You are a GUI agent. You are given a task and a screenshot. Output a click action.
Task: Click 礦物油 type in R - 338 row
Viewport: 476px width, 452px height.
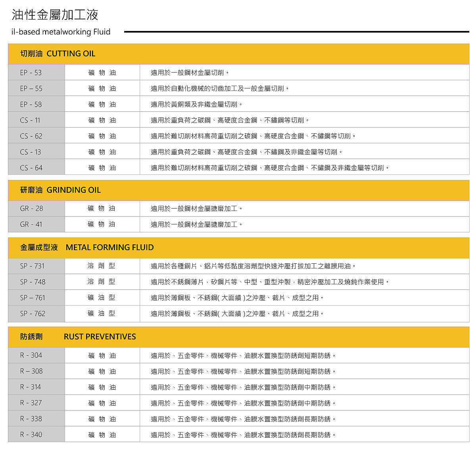102,419
